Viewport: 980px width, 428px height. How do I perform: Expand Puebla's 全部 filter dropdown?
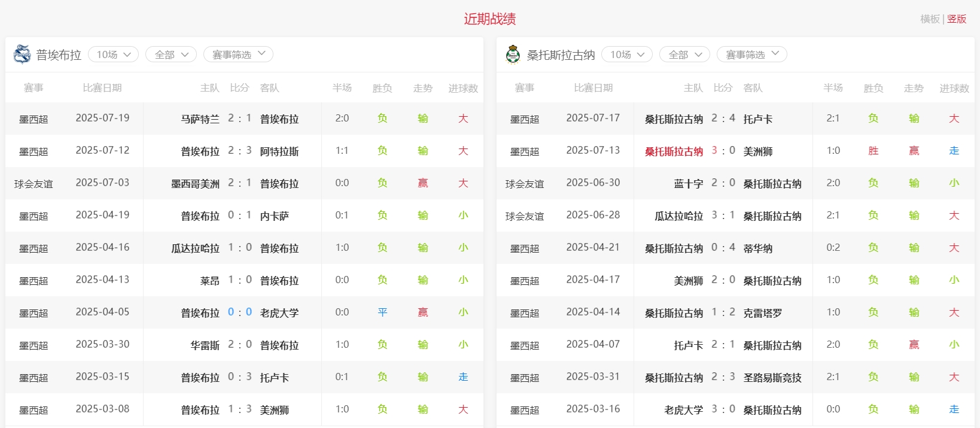[171, 54]
